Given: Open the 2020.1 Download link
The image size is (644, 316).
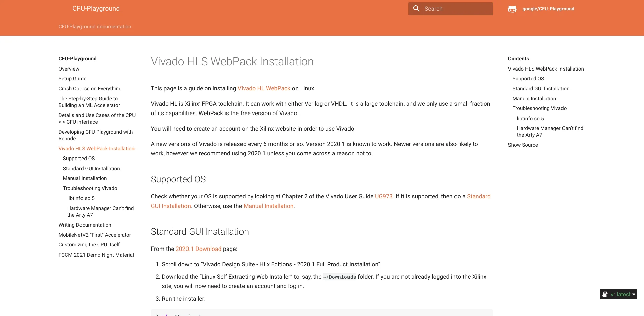Looking at the screenshot, I should click(x=199, y=249).
